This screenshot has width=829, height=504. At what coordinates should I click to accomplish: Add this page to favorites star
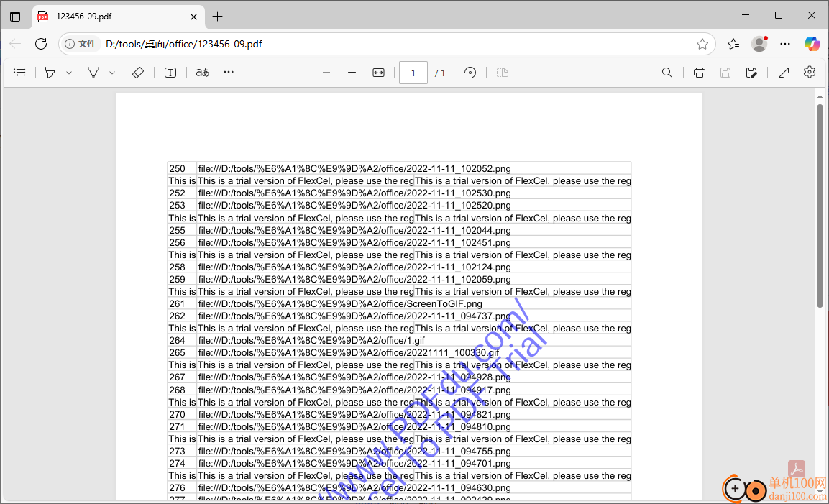[702, 44]
